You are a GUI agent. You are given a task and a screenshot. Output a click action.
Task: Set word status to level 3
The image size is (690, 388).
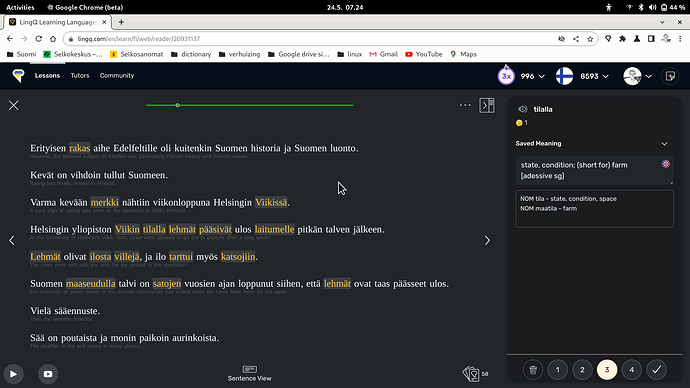(607, 370)
